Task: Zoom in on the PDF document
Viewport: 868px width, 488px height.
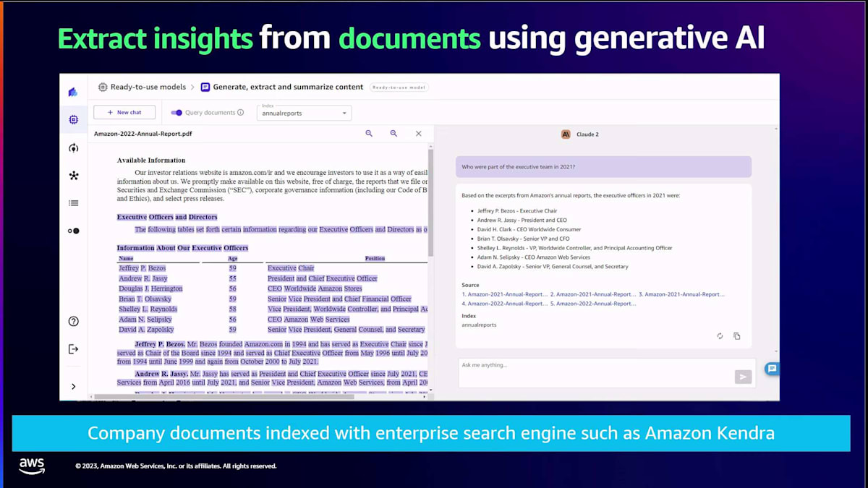Action: (x=393, y=134)
